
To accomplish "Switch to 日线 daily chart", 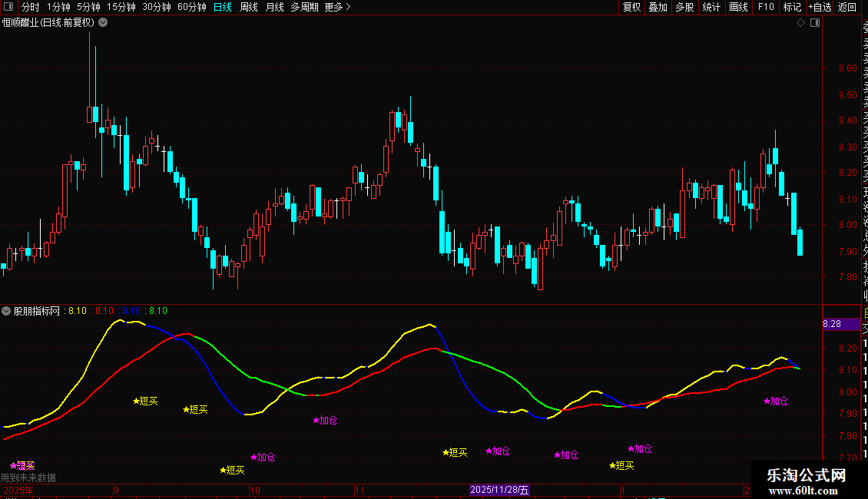I will pyautogui.click(x=223, y=7).
